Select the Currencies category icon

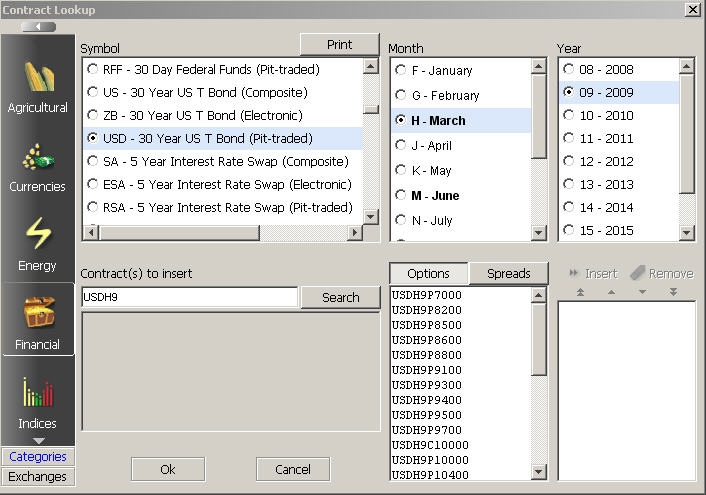tap(37, 158)
